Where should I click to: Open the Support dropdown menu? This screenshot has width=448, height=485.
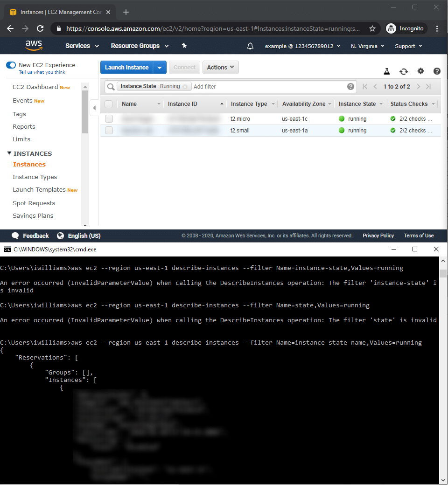pyautogui.click(x=408, y=46)
